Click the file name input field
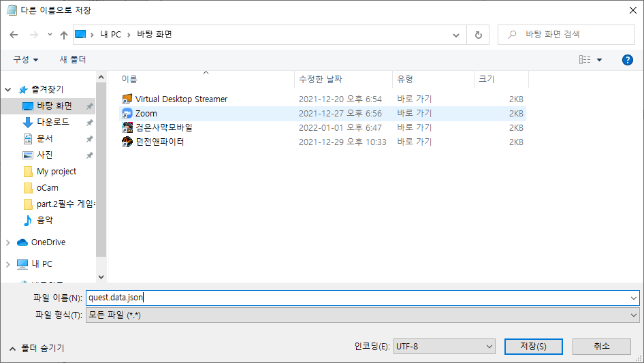 pos(357,298)
